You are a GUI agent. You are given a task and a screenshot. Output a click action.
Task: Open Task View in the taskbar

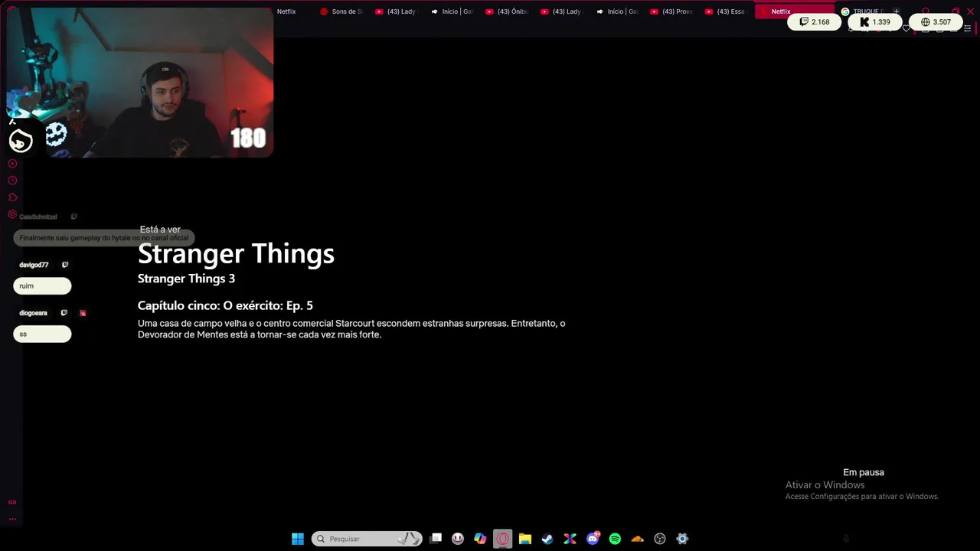click(436, 539)
